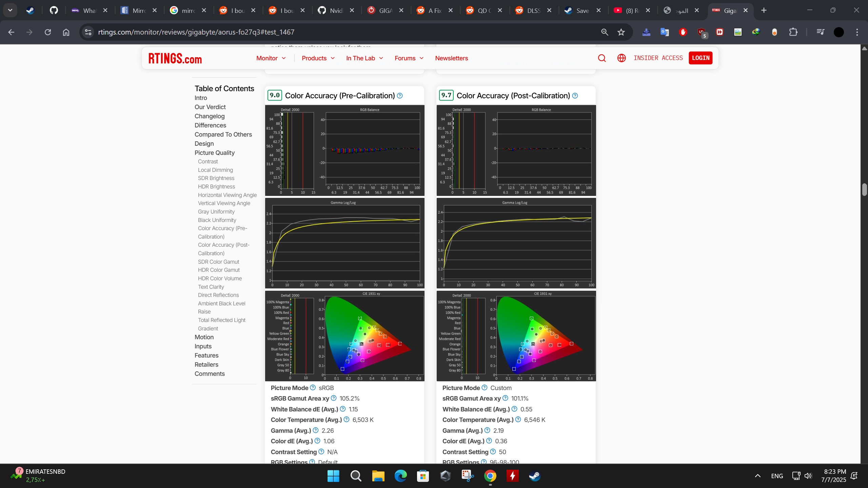Bookmark this page with the star icon
This screenshot has height=488, width=868.
tap(621, 32)
